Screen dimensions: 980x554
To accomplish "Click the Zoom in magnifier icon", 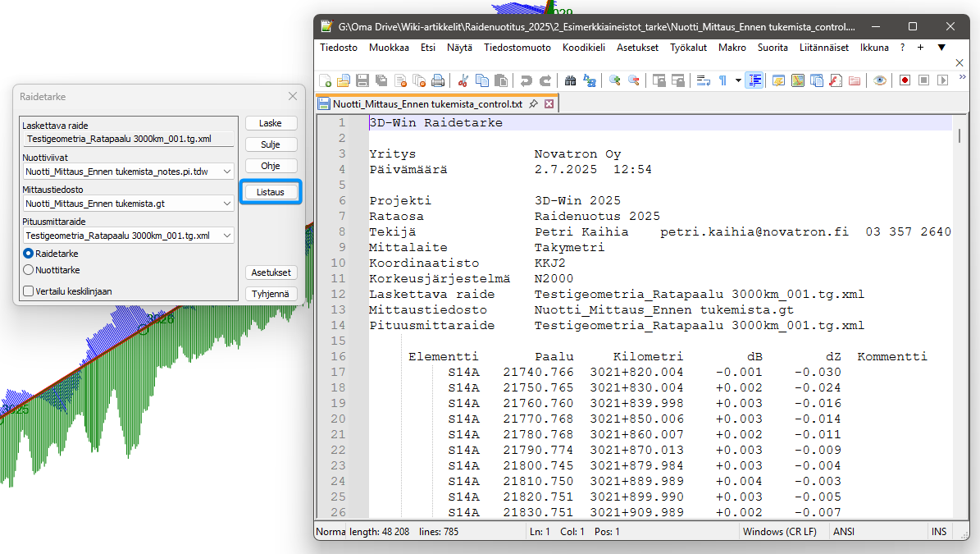I will [614, 80].
